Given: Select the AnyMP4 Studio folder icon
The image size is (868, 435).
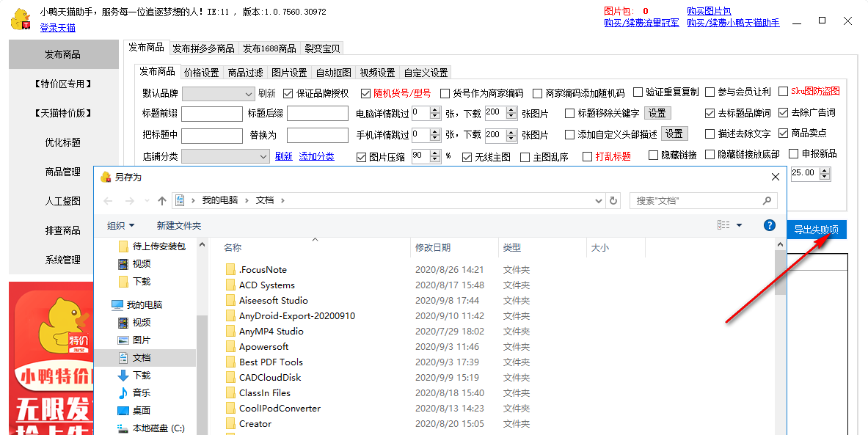Looking at the screenshot, I should [231, 332].
